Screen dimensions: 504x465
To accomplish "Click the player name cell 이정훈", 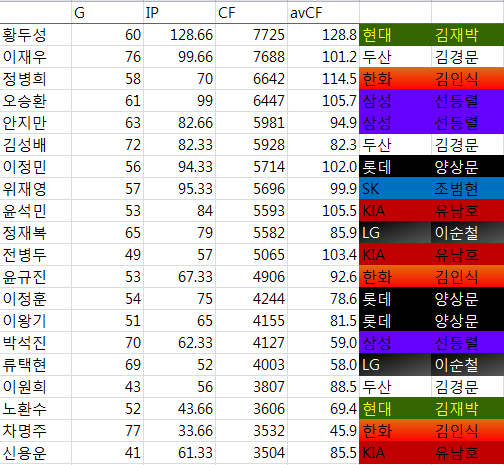I will (36, 299).
